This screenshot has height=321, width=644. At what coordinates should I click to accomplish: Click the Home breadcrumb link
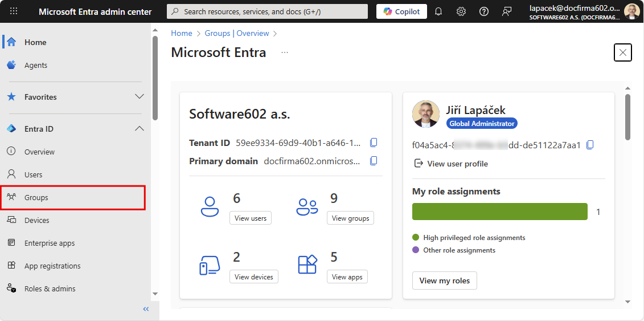(x=182, y=33)
